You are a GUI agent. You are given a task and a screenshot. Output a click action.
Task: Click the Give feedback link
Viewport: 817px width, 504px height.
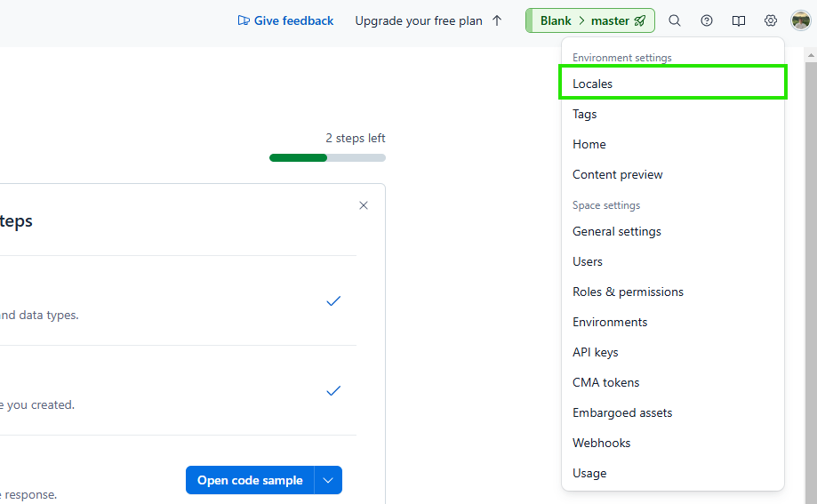pos(285,20)
